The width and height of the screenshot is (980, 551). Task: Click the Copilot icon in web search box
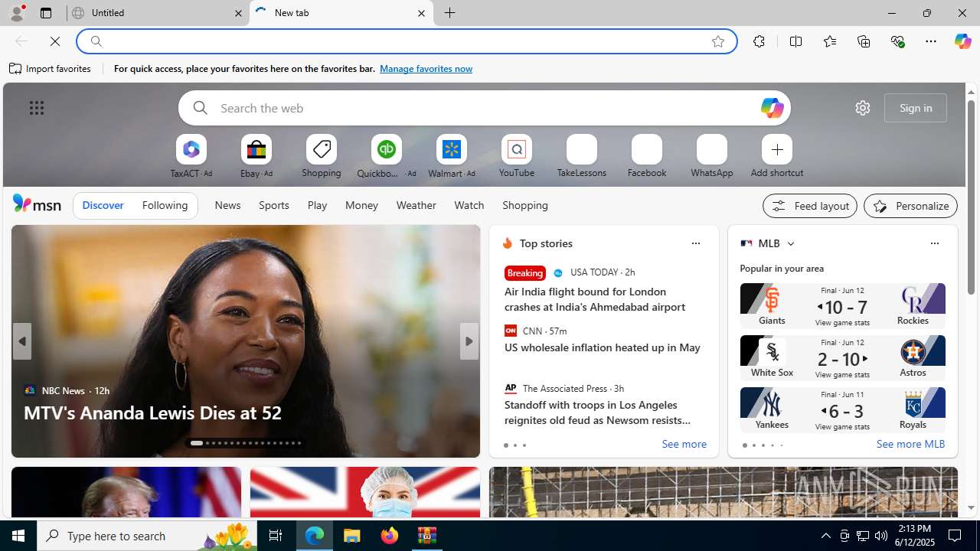click(772, 108)
